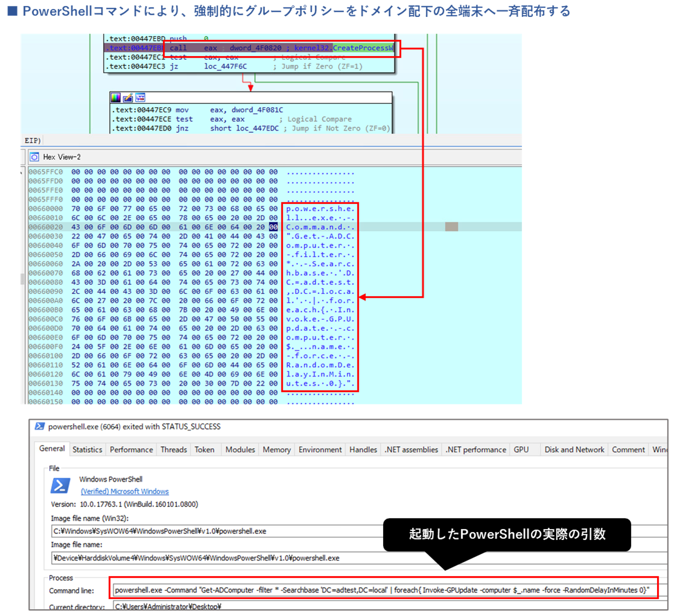Click the Command line text field
This screenshot has width=676, height=616.
[382, 590]
